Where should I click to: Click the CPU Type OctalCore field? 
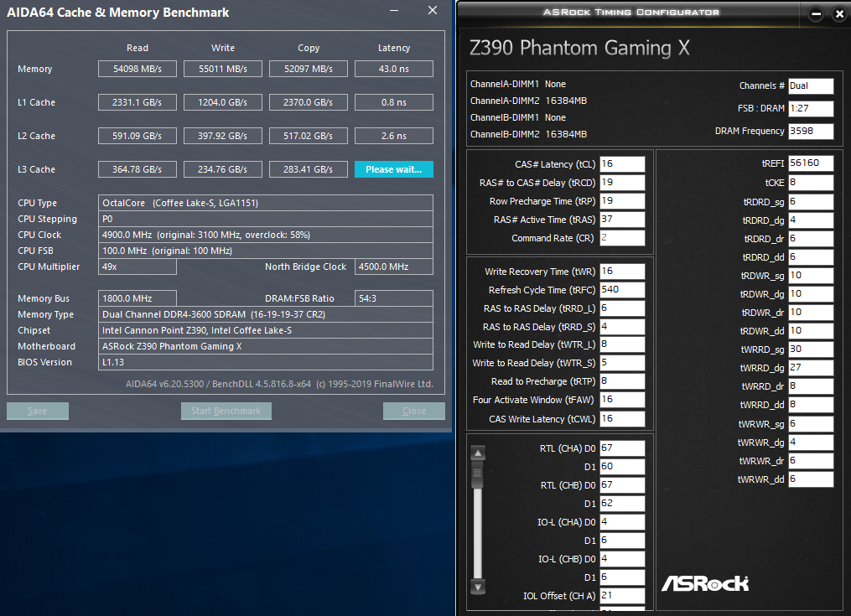click(266, 203)
